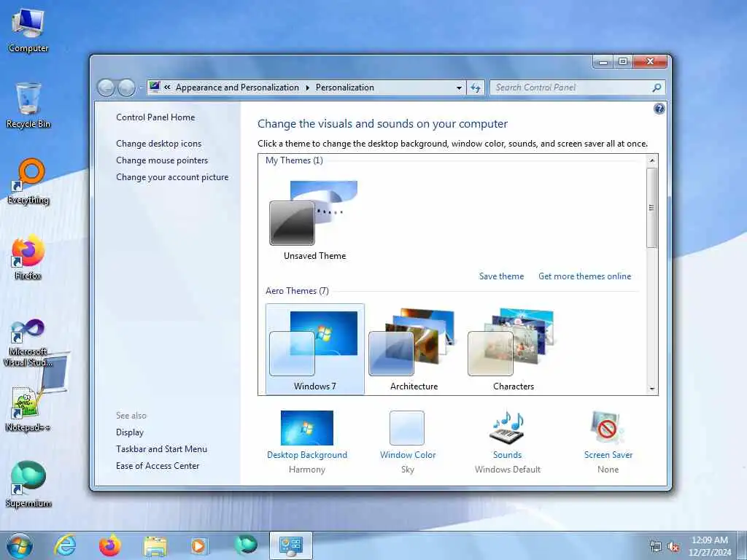
Task: Click the theme list scroll-down arrow
Action: tap(651, 389)
